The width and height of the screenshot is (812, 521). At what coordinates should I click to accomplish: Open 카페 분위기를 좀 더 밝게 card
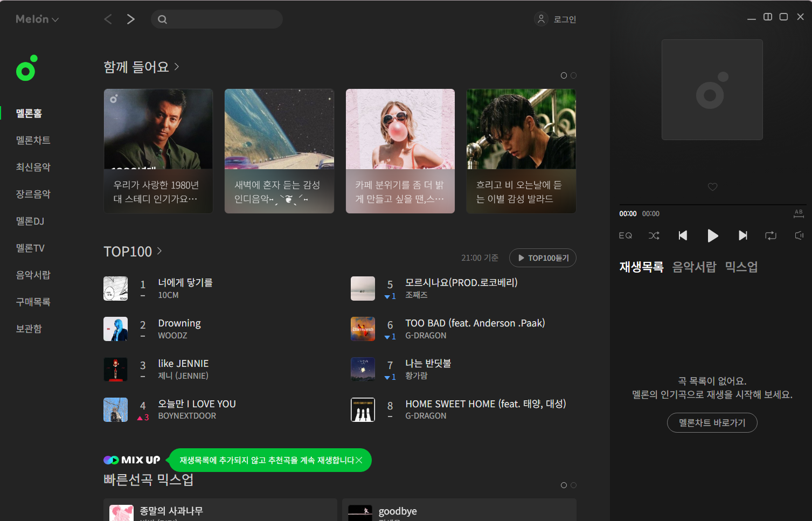[x=400, y=151]
